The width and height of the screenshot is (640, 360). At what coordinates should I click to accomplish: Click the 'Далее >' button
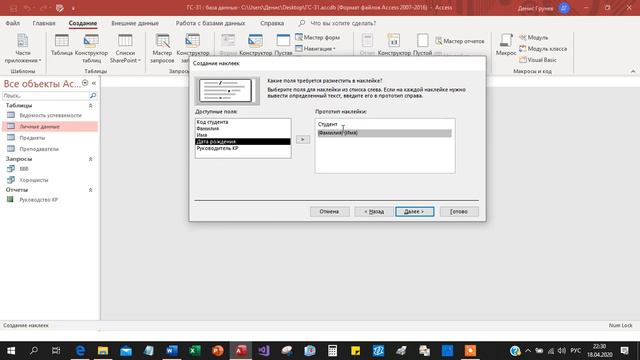point(414,211)
